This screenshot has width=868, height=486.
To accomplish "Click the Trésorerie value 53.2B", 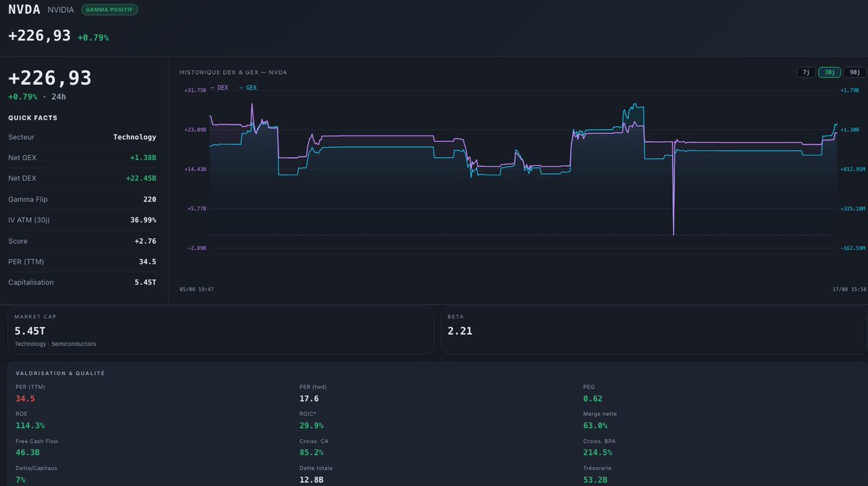I will pyautogui.click(x=595, y=480).
